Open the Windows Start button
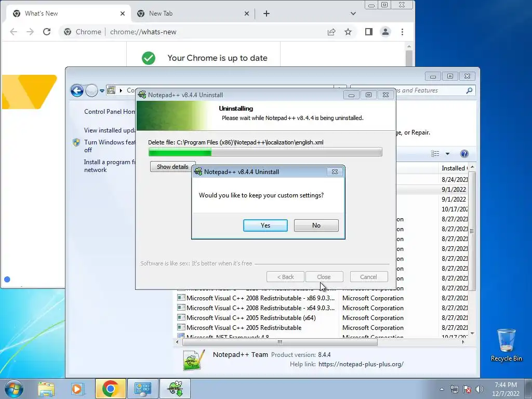This screenshot has width=532, height=399. tap(14, 389)
